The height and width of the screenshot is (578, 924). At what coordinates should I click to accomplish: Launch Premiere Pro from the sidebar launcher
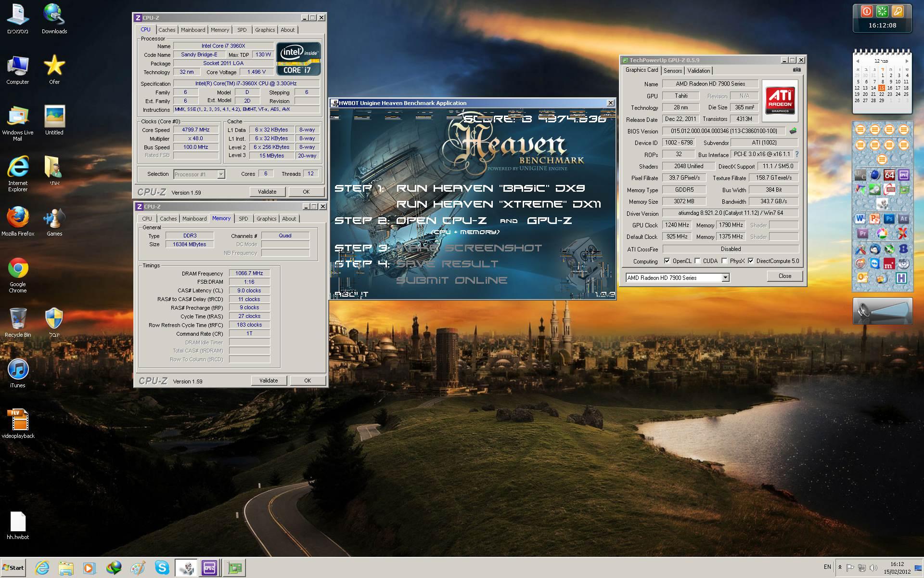click(862, 233)
